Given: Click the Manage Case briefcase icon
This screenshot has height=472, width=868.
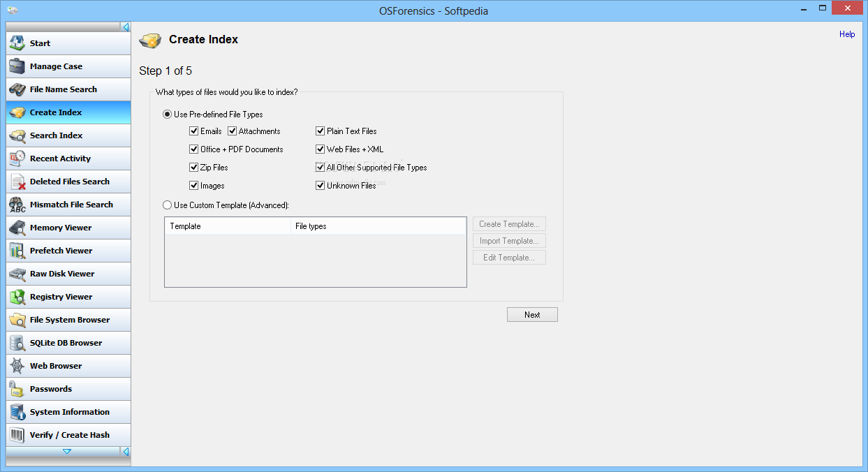Looking at the screenshot, I should (x=17, y=66).
